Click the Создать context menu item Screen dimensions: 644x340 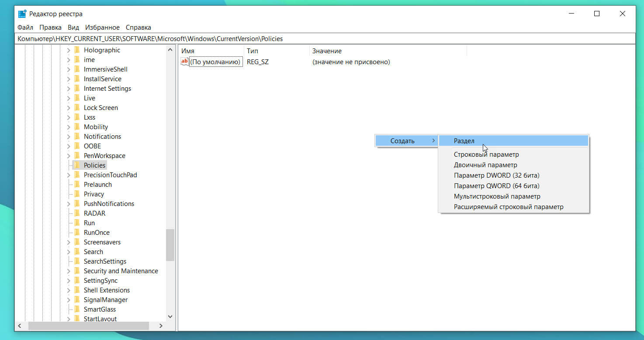[x=407, y=141]
